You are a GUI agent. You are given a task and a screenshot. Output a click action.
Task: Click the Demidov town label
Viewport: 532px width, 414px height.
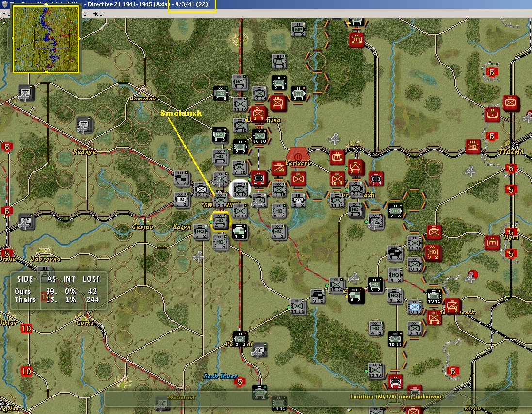(143, 99)
